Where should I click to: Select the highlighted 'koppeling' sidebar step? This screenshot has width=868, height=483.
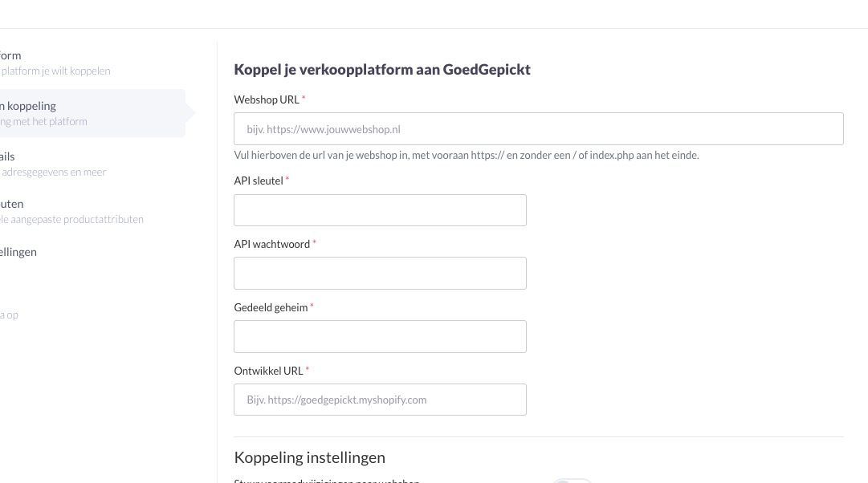(92, 113)
